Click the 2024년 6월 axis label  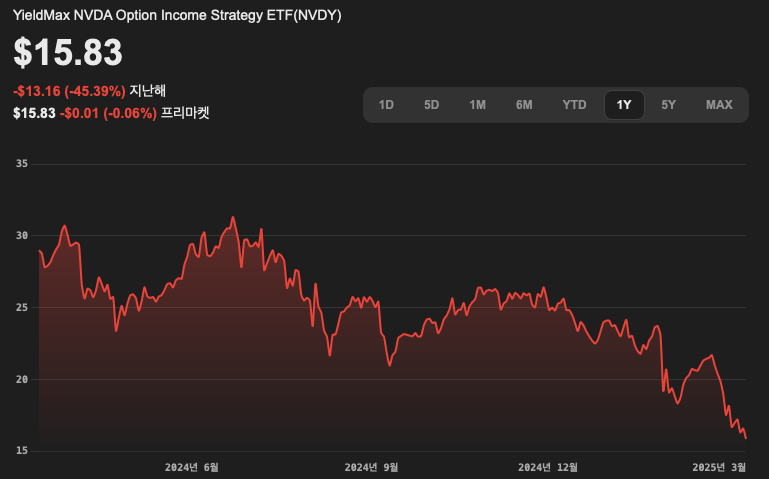[x=192, y=467]
